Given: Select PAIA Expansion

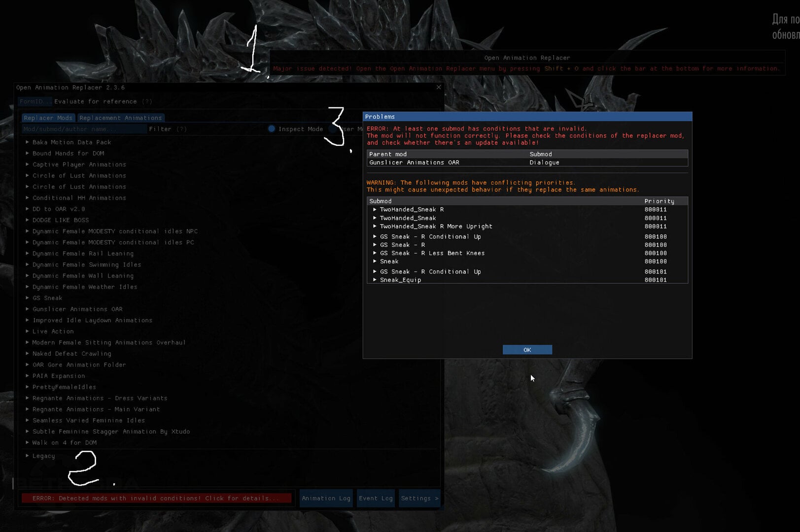Looking at the screenshot, I should [59, 376].
